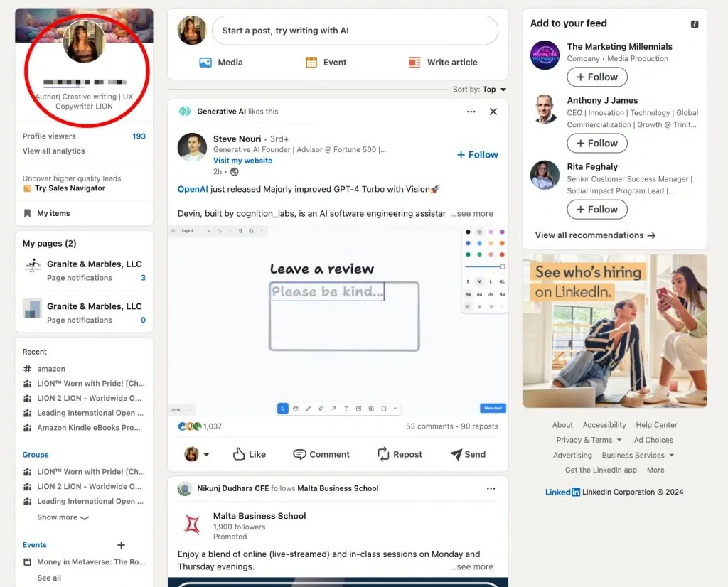Click the LinkedIn logo in footer

(x=562, y=492)
